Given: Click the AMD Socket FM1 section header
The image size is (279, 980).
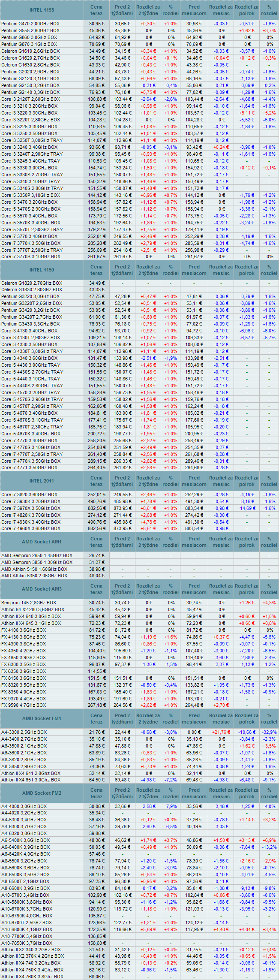Looking at the screenshot, I should [x=42, y=718].
